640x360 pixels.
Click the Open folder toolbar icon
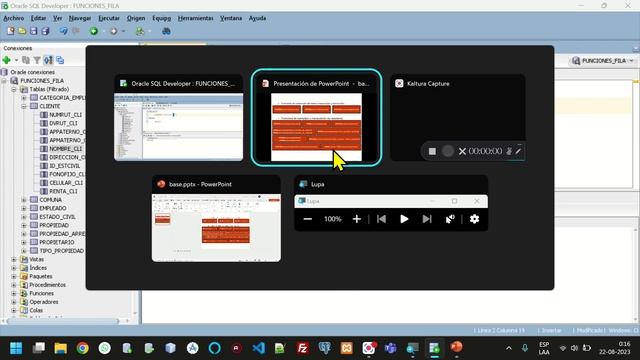(22, 31)
